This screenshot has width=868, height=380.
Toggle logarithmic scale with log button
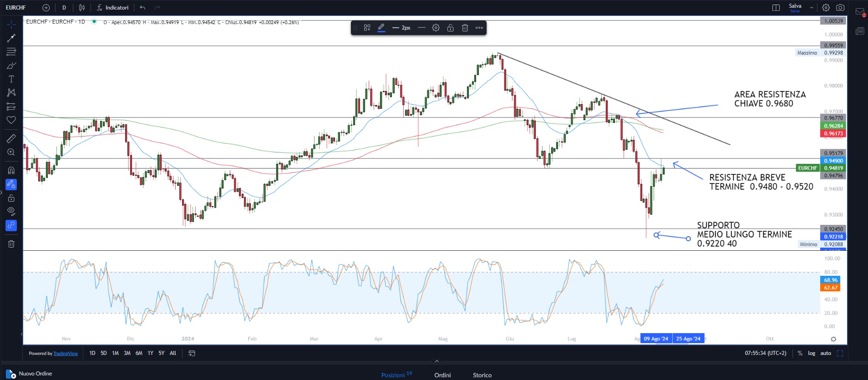tap(812, 353)
